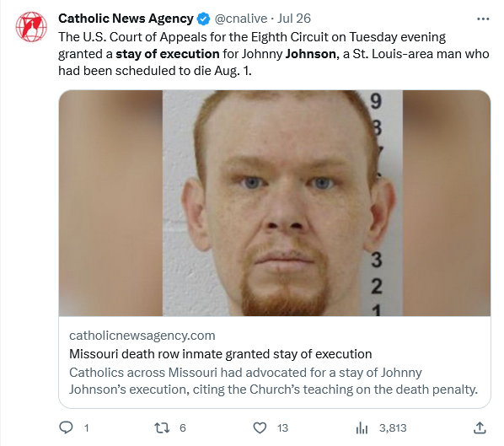The image size is (504, 446).
Task: Click the blue verified badge icon
Action: click(x=203, y=19)
